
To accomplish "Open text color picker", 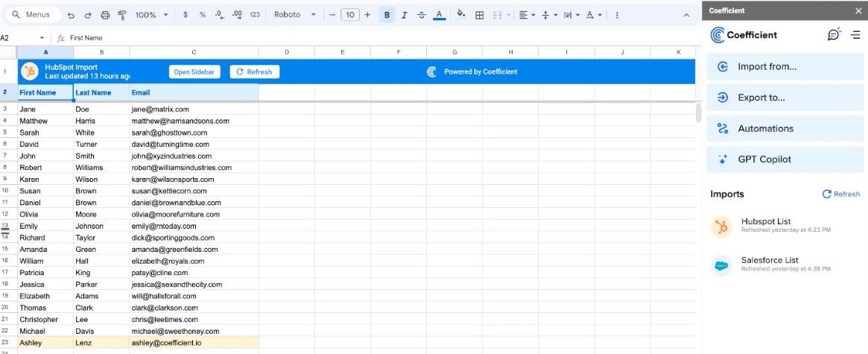I will pos(440,15).
